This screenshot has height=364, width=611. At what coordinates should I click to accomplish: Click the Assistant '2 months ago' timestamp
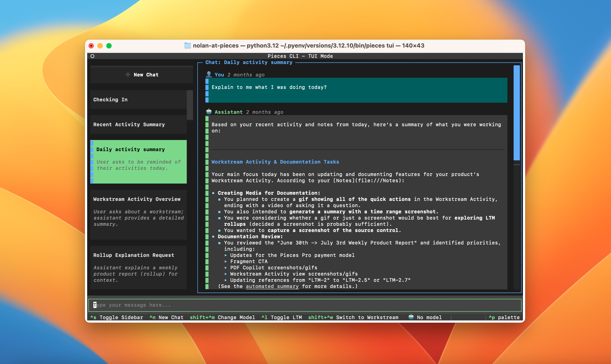265,112
